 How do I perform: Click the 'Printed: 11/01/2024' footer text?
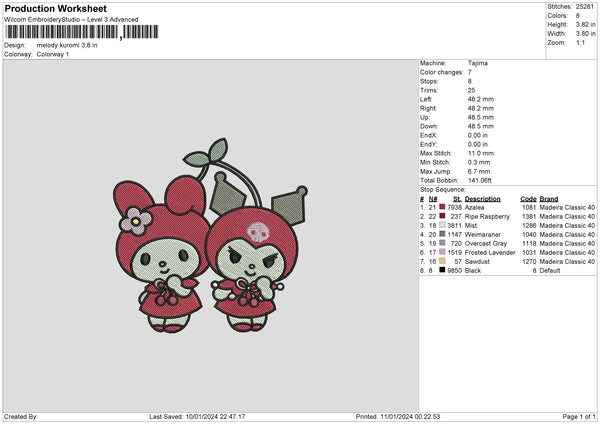[398, 417]
